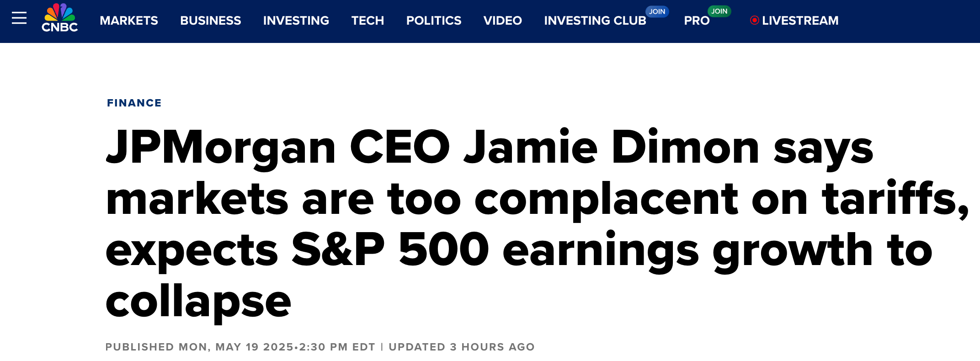Go to the PRO page
The image size is (980, 361).
pyautogui.click(x=697, y=21)
